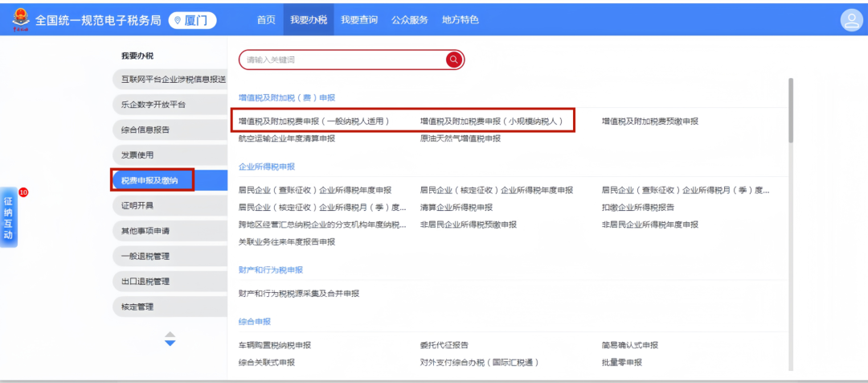Select 税费申报及缴纳 sidebar item
868x383 pixels.
tap(169, 180)
